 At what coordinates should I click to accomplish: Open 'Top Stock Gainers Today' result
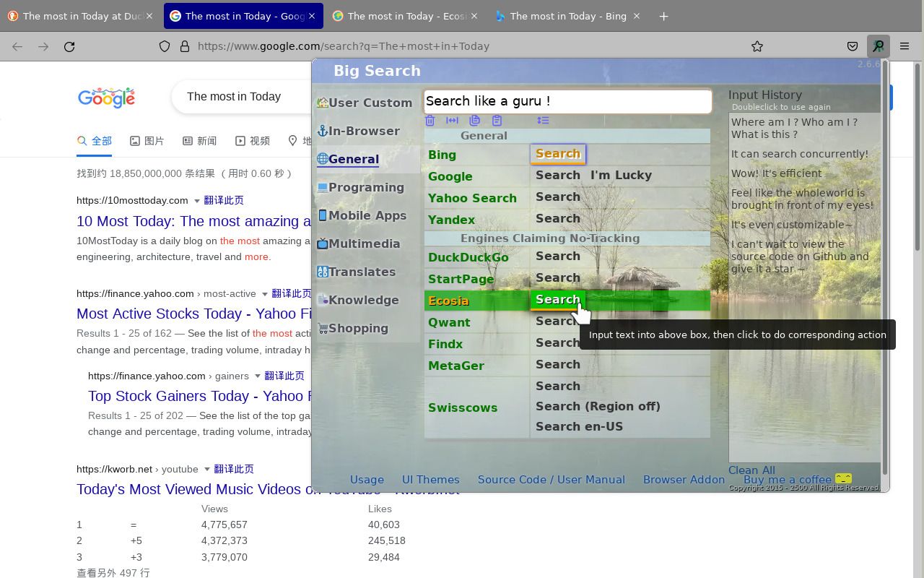[x=199, y=396]
